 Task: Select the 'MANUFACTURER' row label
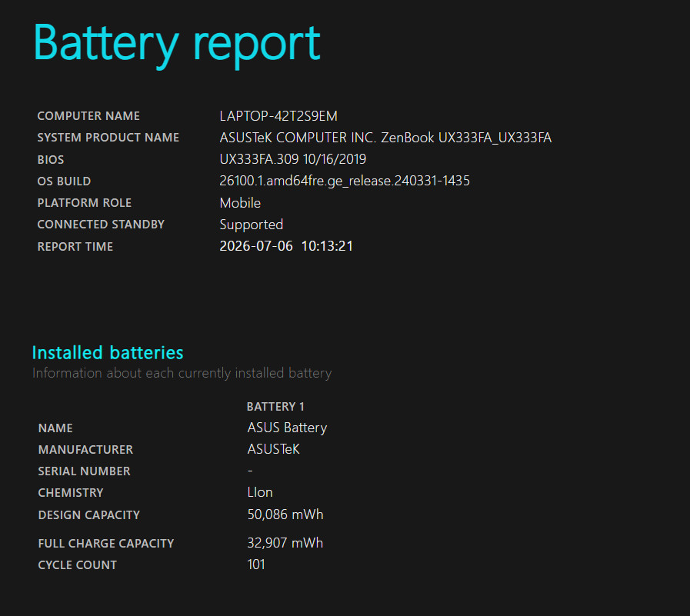86,450
